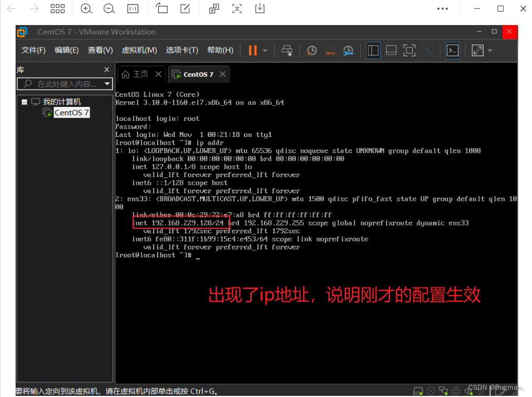Viewport: 532px width, 397px height.
Task: Save the image with the download icon
Action: [x=260, y=8]
